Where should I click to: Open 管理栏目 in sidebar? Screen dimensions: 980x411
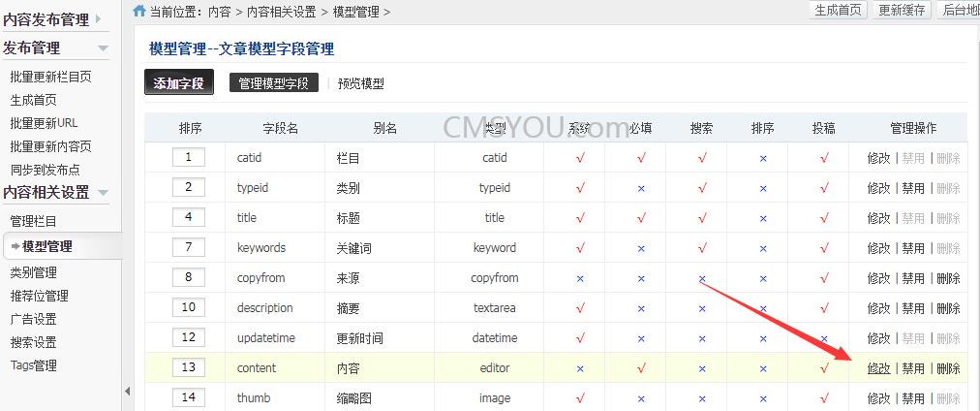33,221
